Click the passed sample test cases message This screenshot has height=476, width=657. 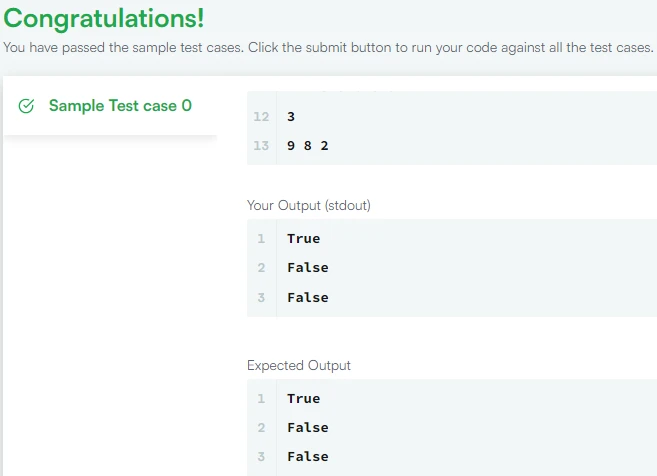coord(328,48)
